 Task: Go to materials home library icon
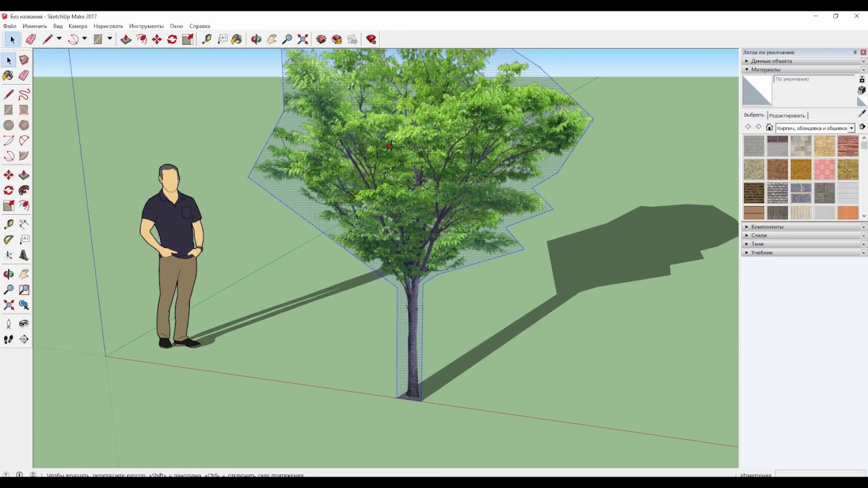[x=769, y=127]
